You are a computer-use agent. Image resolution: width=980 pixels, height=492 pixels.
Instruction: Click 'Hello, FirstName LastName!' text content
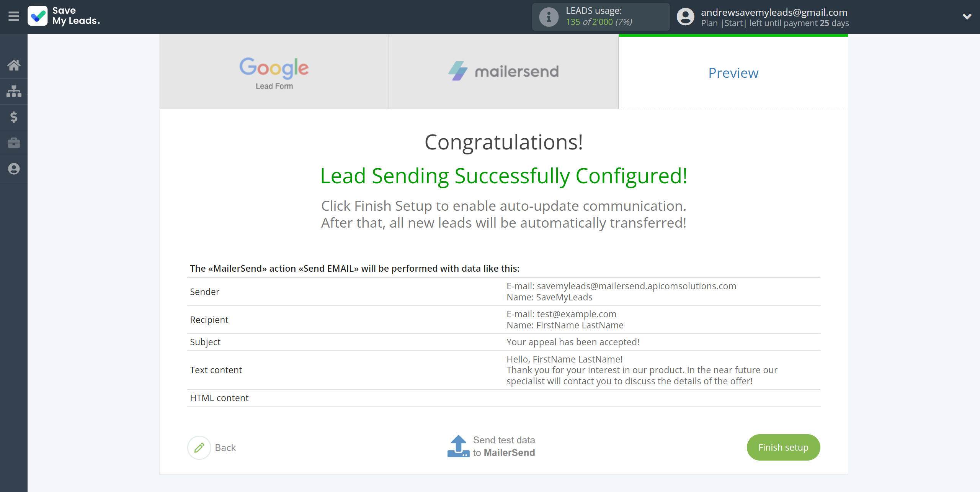click(x=565, y=359)
